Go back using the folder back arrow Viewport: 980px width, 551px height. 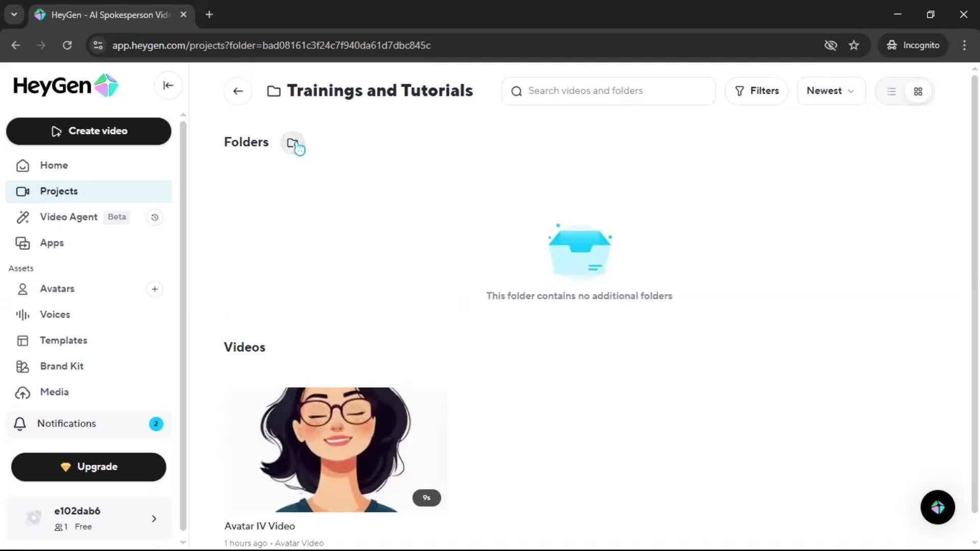238,91
